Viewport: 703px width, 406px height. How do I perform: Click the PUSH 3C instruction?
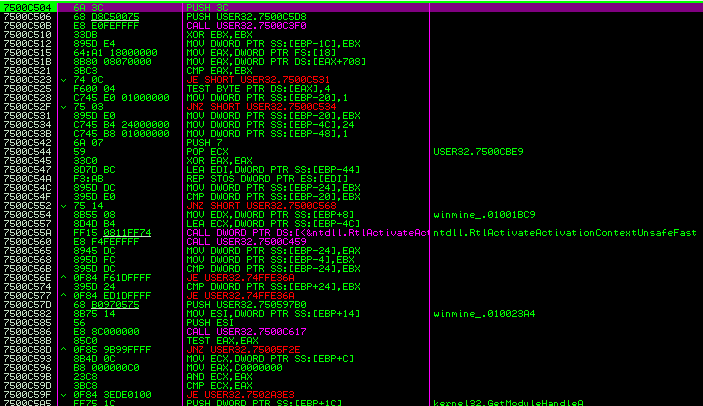click(207, 8)
